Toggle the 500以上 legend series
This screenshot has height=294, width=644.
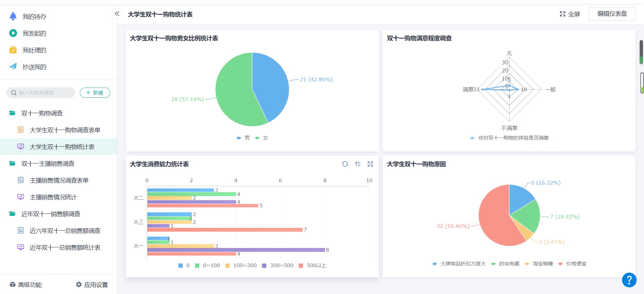click(x=313, y=265)
